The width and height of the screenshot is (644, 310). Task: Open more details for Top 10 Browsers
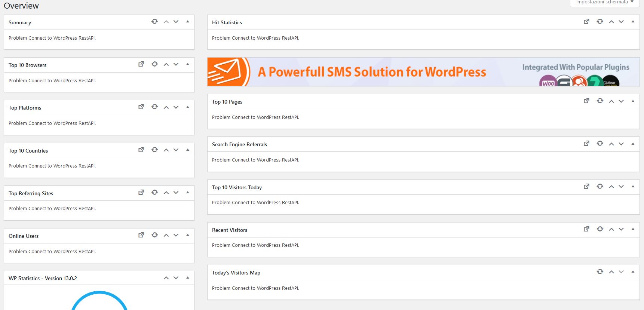coord(141,64)
